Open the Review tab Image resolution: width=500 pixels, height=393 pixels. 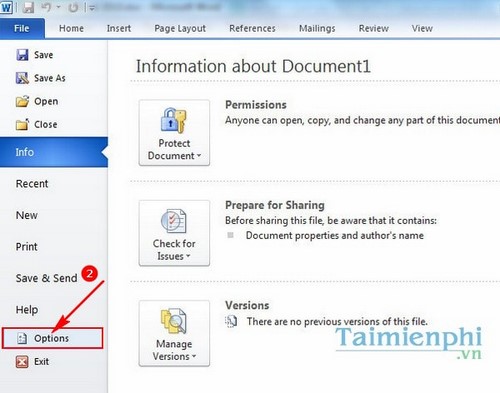(x=374, y=29)
